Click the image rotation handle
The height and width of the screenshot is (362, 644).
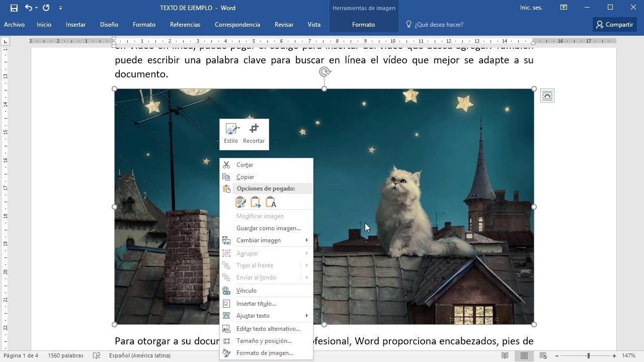pyautogui.click(x=325, y=72)
